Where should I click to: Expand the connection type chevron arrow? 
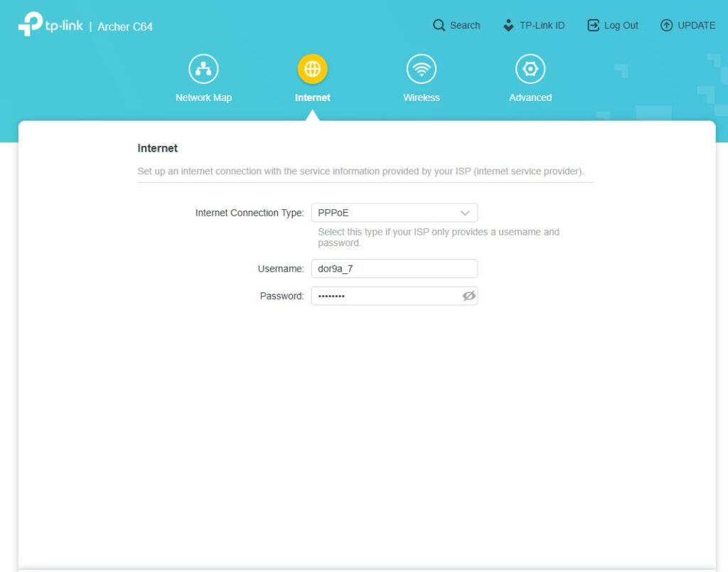coord(465,213)
